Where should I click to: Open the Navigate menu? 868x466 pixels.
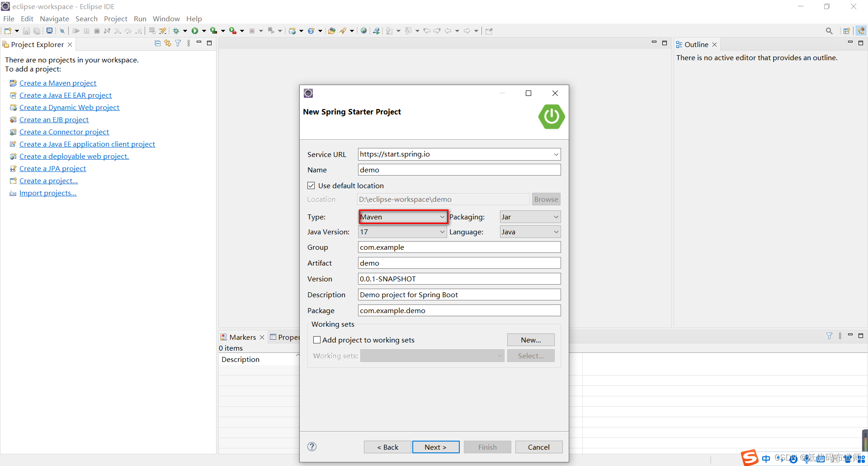(x=54, y=19)
